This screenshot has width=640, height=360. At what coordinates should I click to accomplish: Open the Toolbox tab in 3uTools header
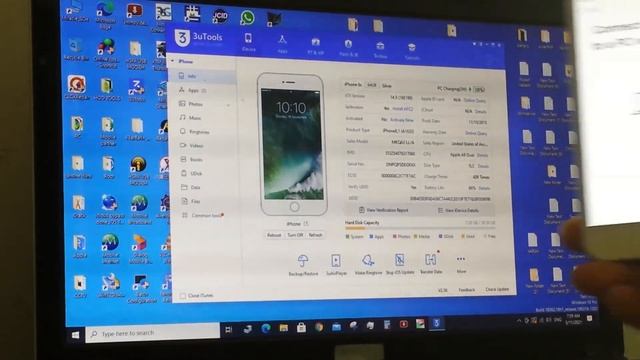tap(380, 49)
